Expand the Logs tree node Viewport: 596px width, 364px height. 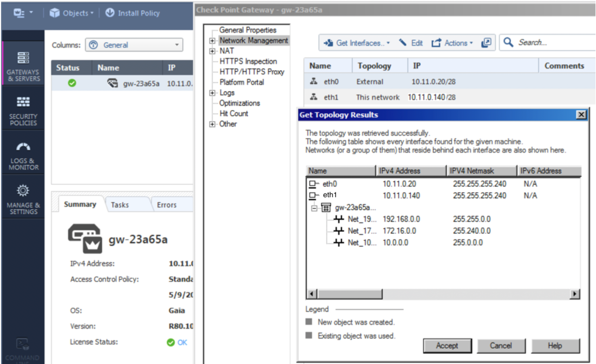click(x=212, y=93)
